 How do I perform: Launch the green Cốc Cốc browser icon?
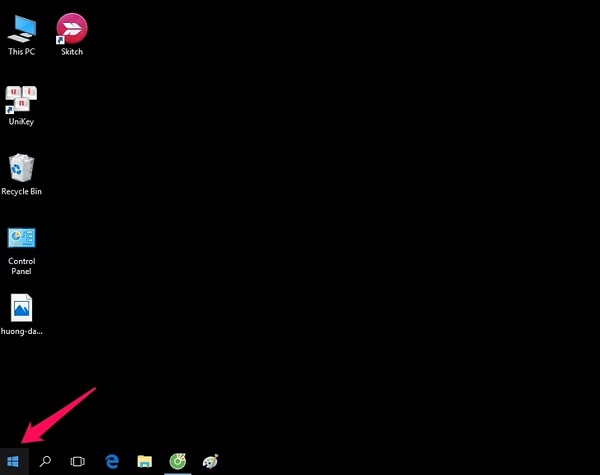point(177,461)
